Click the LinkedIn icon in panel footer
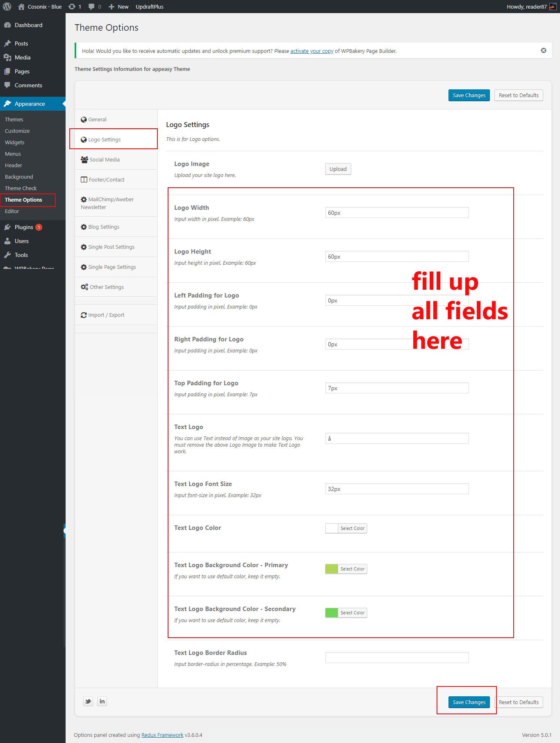Screen dimensions: 560x743 (x=102, y=701)
